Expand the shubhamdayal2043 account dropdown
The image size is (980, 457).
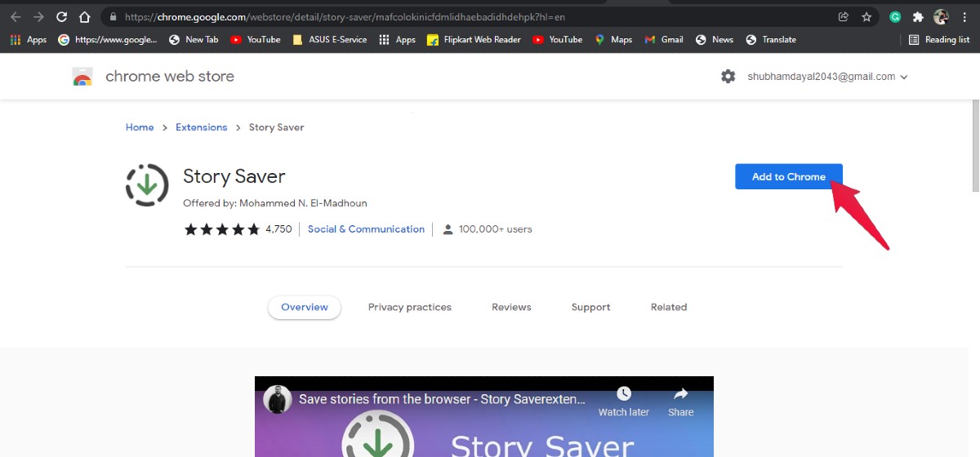point(827,77)
